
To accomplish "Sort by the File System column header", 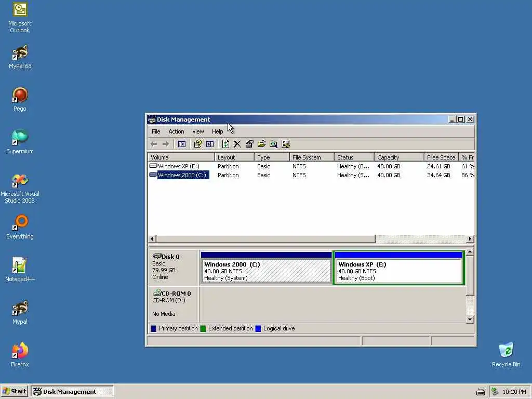I will pos(312,157).
